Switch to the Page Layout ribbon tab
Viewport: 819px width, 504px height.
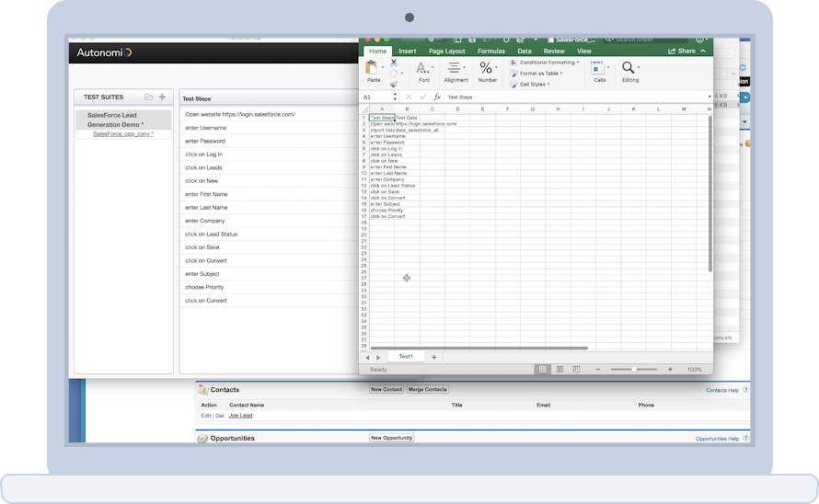(x=446, y=52)
